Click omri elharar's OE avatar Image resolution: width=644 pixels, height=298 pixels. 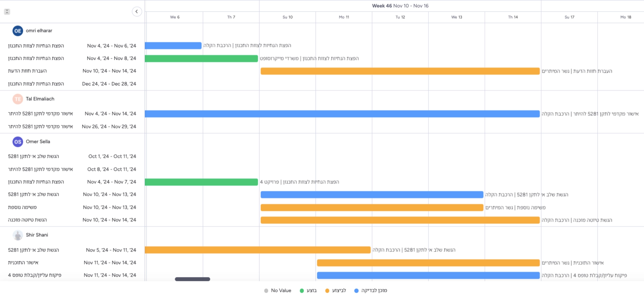point(18,31)
